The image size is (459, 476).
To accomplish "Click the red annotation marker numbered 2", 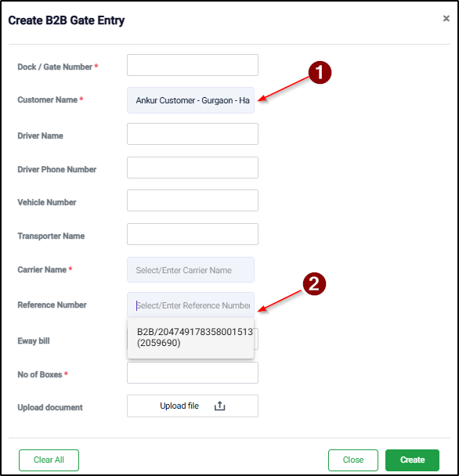I will coord(314,284).
